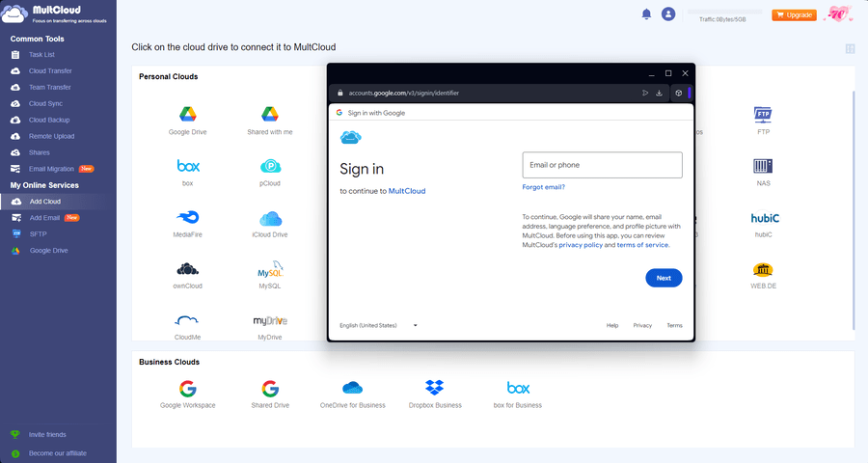The image size is (868, 463).
Task: Select the MediaFire cloud icon
Action: [188, 223]
